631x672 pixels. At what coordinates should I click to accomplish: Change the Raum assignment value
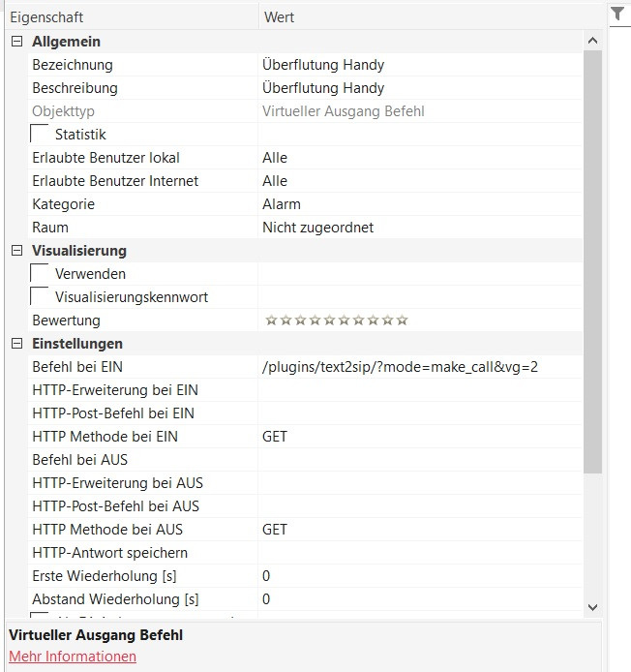coord(317,228)
